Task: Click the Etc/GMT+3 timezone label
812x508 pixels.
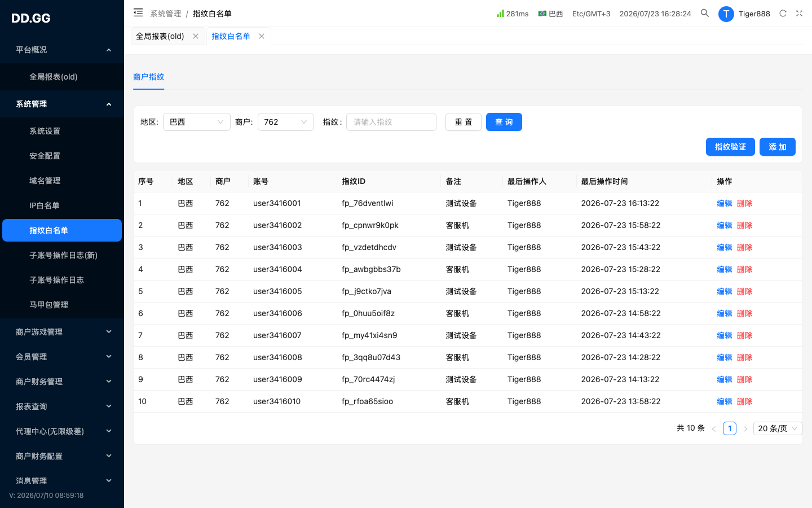Action: tap(591, 14)
